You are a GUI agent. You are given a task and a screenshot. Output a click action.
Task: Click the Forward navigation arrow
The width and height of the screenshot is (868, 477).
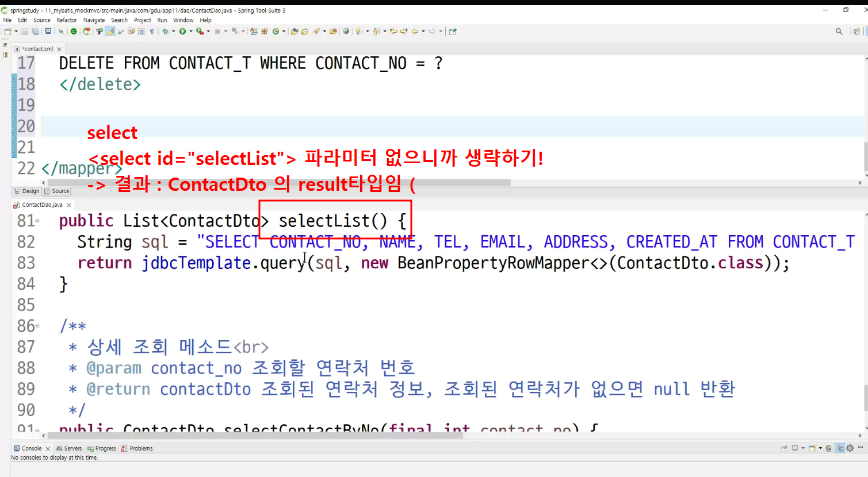coord(432,32)
